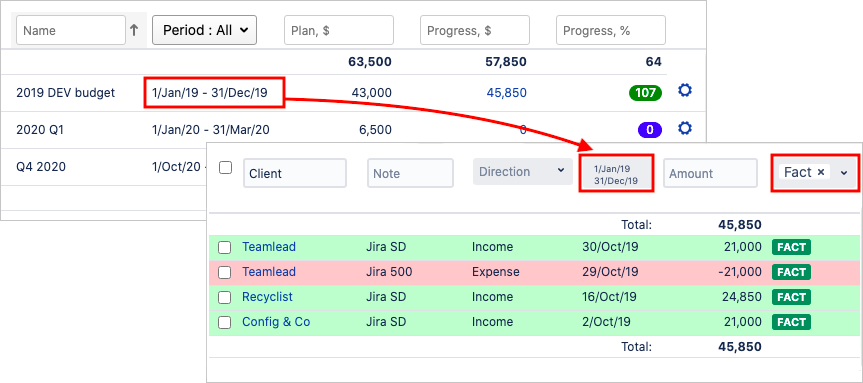Open the Recyclist client link
863x383 pixels.
click(267, 297)
